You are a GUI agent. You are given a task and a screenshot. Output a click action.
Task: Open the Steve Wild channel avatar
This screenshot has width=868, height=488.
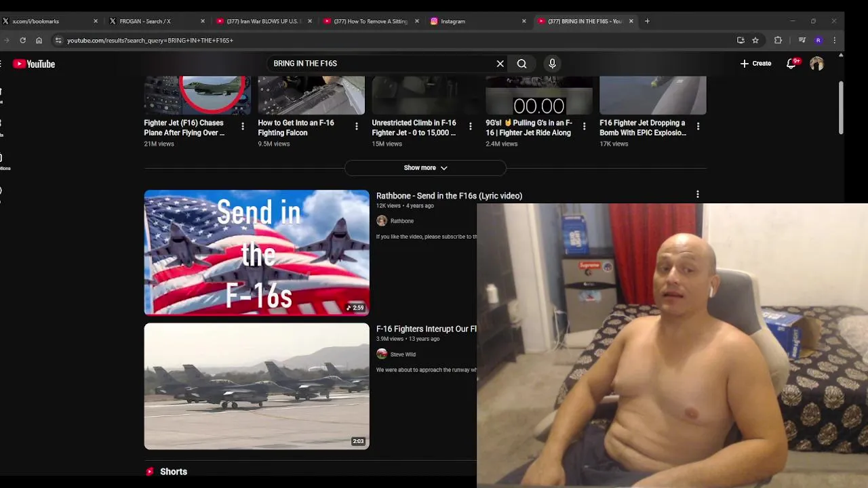point(382,354)
